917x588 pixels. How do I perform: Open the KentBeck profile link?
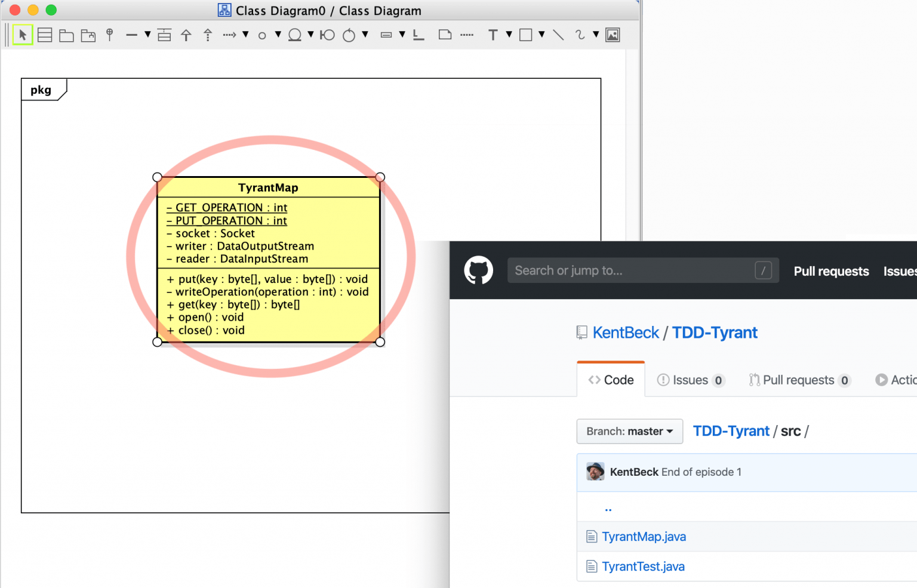click(x=626, y=333)
